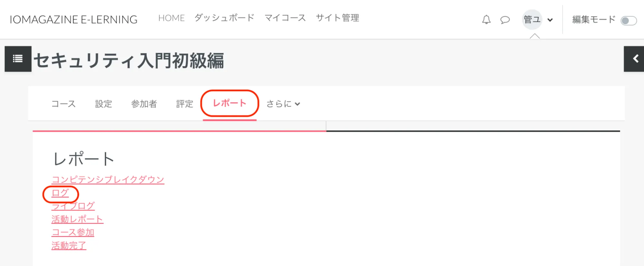Expand the right block drawer arrow
This screenshot has width=644, height=266.
[x=635, y=59]
